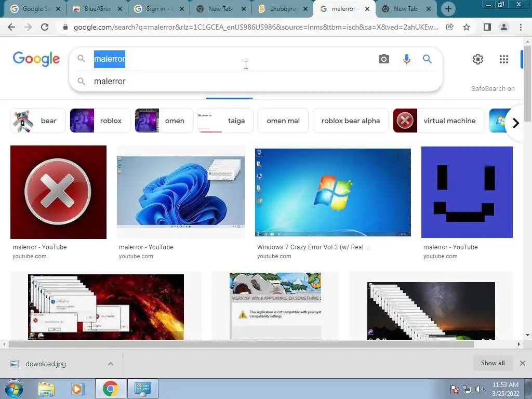Switch to the Sign in tab

(158, 9)
